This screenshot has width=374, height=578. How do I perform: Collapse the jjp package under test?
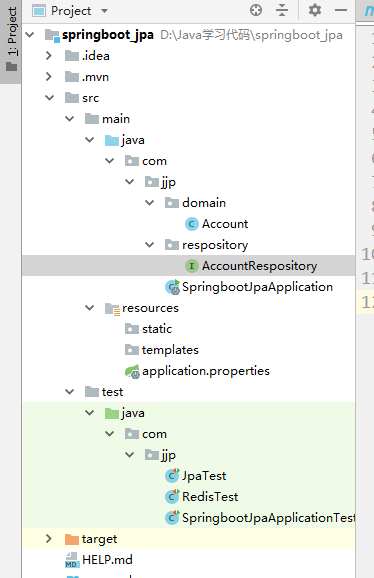click(129, 455)
